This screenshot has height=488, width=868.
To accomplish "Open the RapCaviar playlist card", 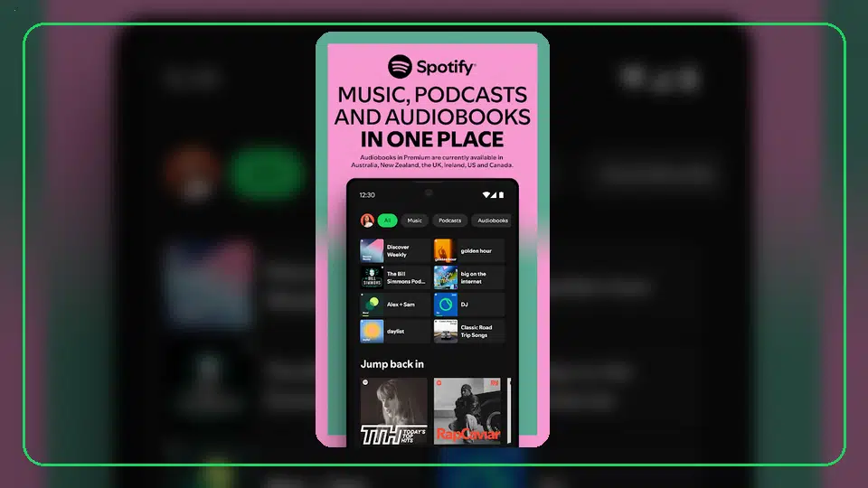I will click(x=467, y=412).
